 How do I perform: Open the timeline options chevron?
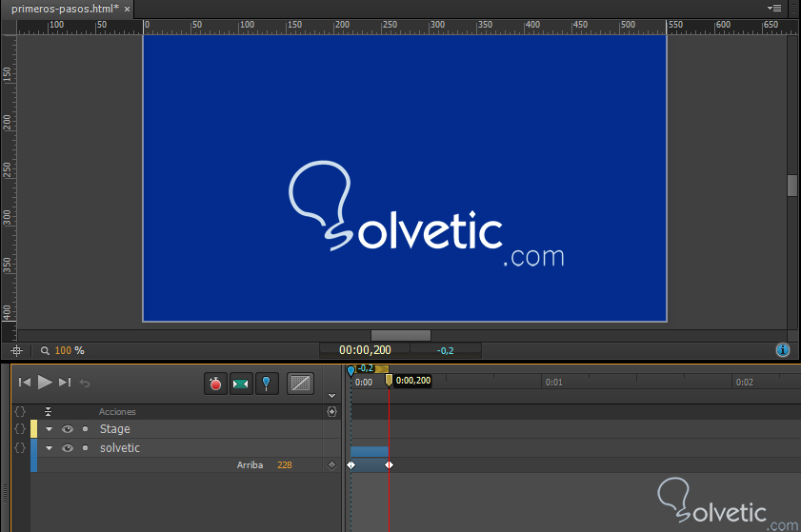coord(332,396)
